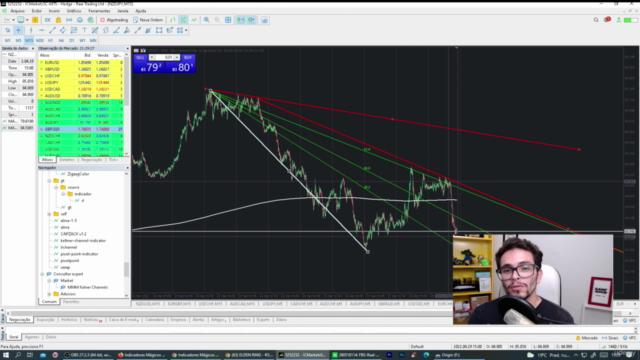Select the crosshair cursor tool

pyautogui.click(x=18, y=30)
